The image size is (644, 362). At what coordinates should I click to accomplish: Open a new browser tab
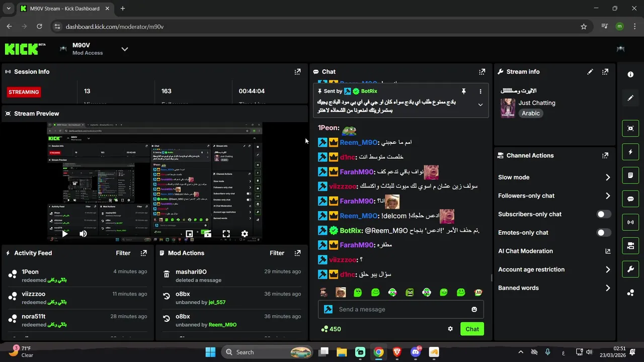[123, 9]
